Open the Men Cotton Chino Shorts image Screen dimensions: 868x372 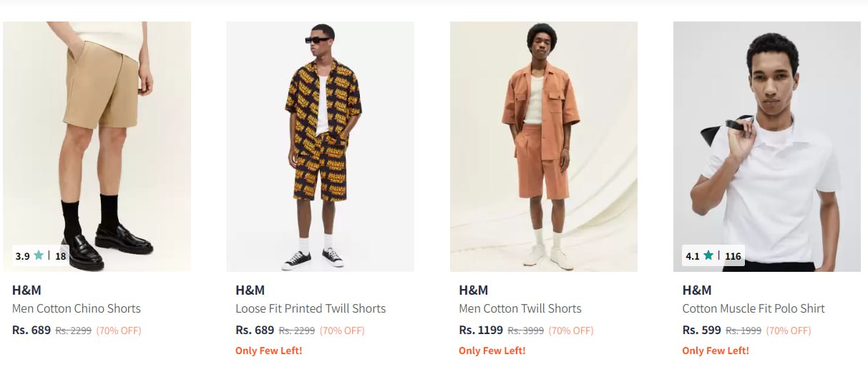(97, 143)
